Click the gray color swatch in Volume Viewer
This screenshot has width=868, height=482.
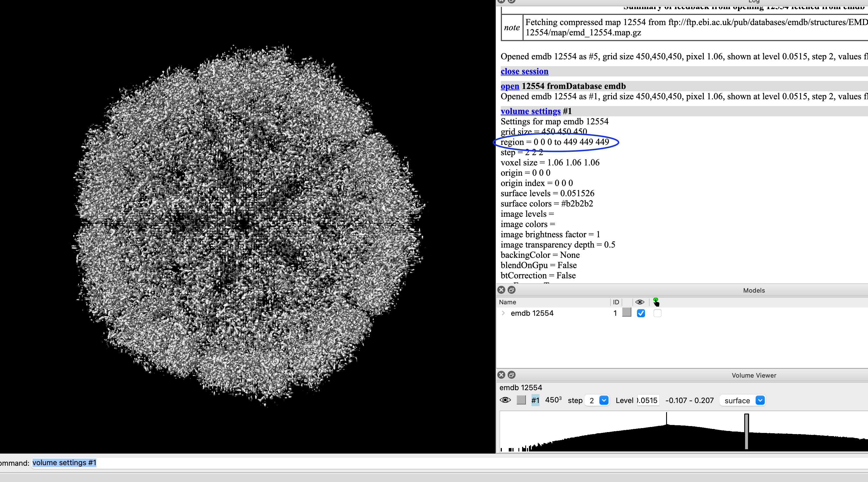(521, 400)
